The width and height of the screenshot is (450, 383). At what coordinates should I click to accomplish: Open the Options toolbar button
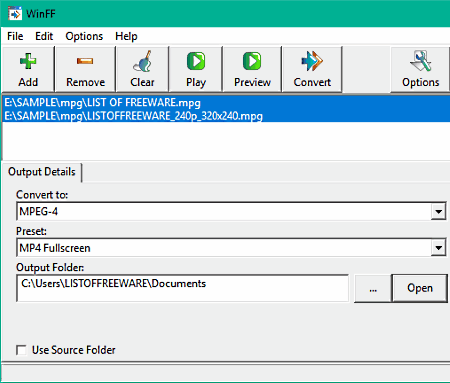(420, 69)
